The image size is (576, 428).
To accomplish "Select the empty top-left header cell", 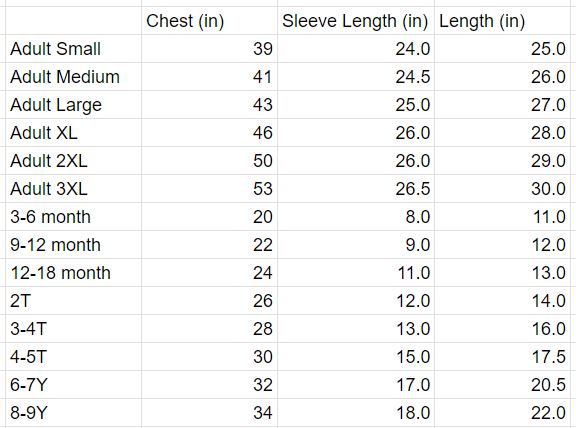I will (x=73, y=21).
